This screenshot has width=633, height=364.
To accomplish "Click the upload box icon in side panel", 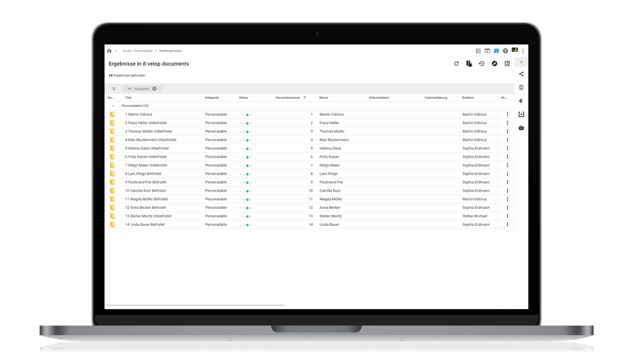I will tap(521, 114).
